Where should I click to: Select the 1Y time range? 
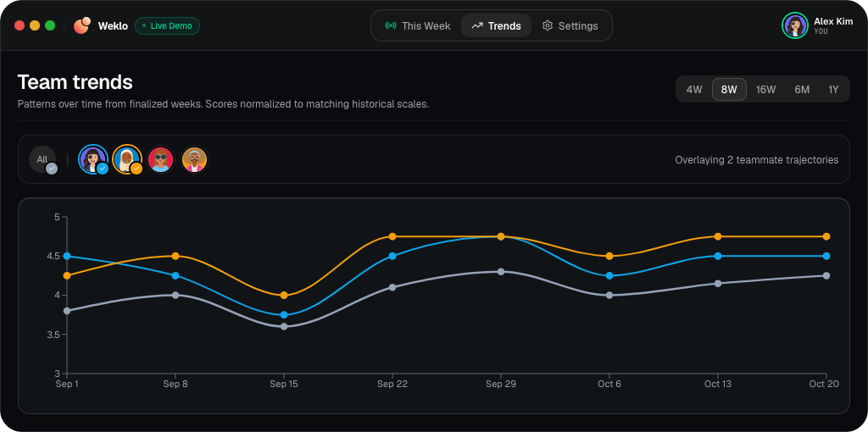pyautogui.click(x=833, y=90)
